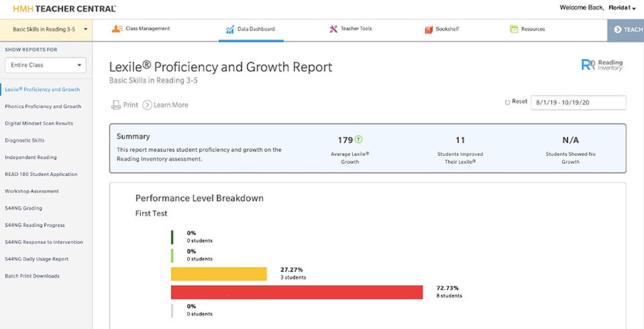This screenshot has width=644, height=329.
Task: Click the Learn More circled arrow icon
Action: tap(147, 105)
